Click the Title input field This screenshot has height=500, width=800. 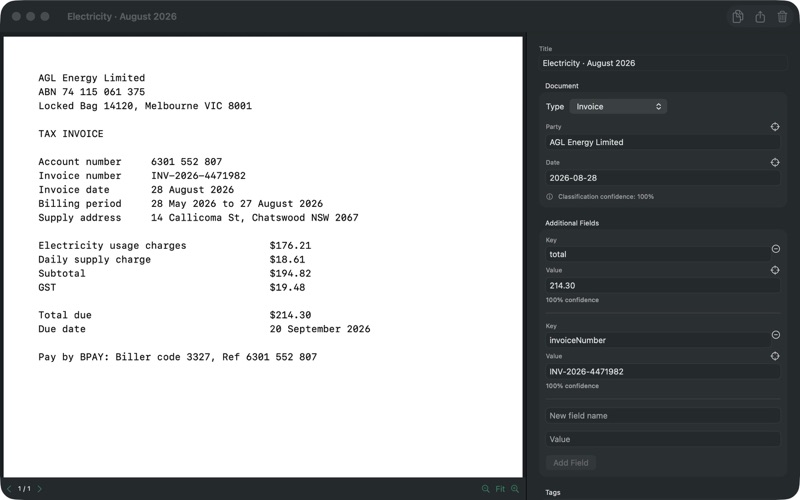pyautogui.click(x=663, y=63)
